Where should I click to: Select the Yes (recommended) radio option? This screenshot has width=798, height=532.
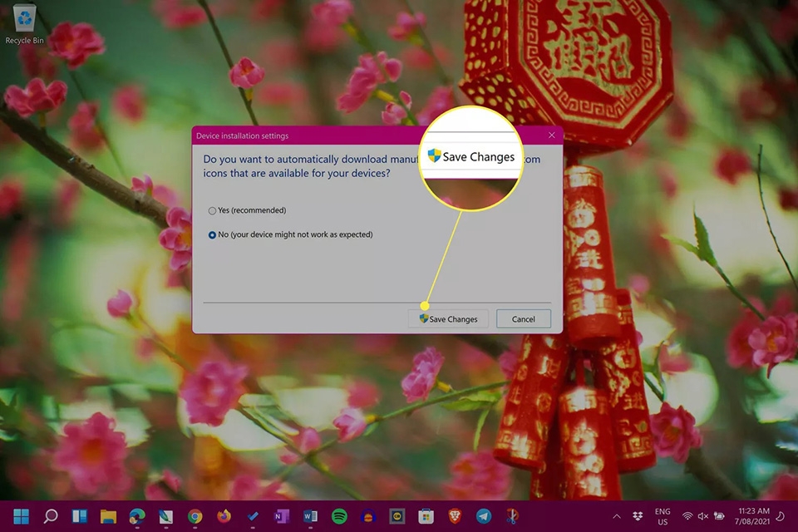point(213,210)
